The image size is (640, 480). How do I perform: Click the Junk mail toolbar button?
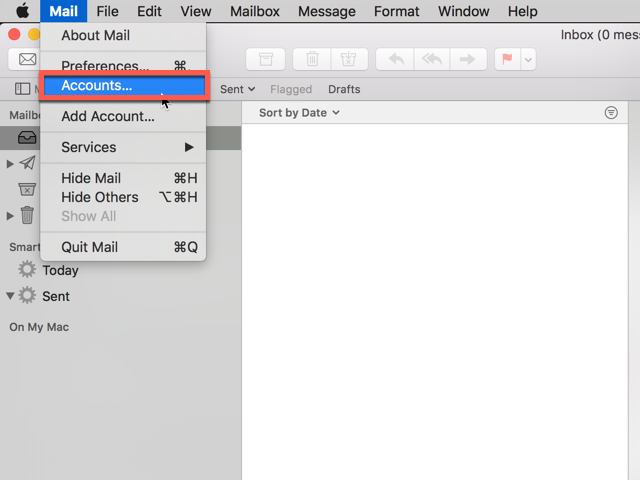pyautogui.click(x=349, y=60)
